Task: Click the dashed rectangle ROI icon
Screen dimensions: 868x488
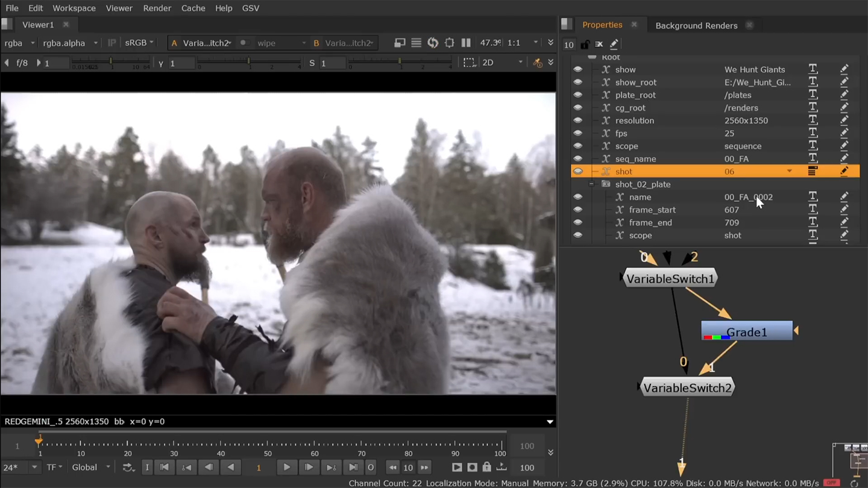Action: pyautogui.click(x=469, y=63)
